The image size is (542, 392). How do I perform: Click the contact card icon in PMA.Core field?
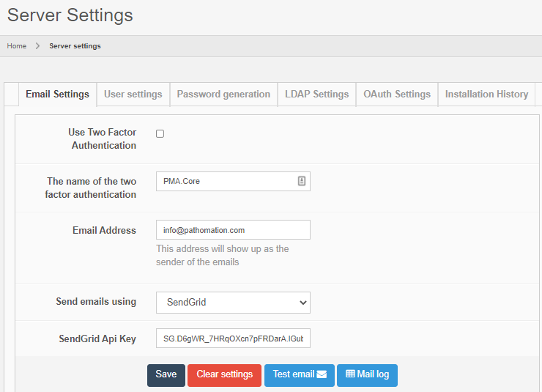click(x=301, y=181)
